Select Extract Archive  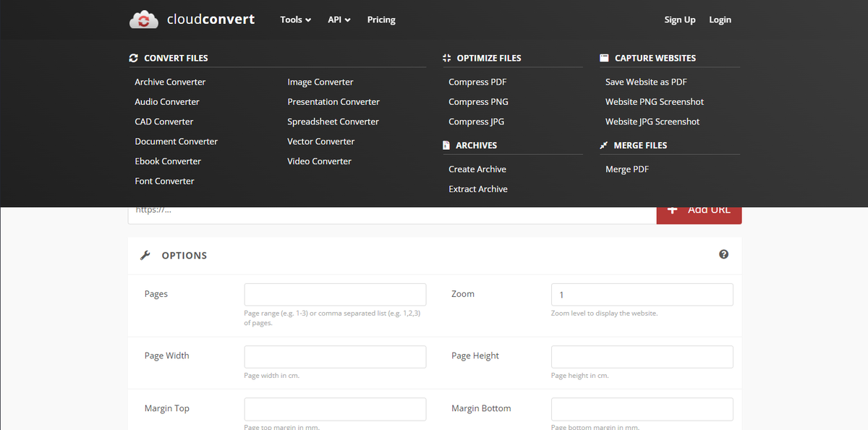point(478,189)
